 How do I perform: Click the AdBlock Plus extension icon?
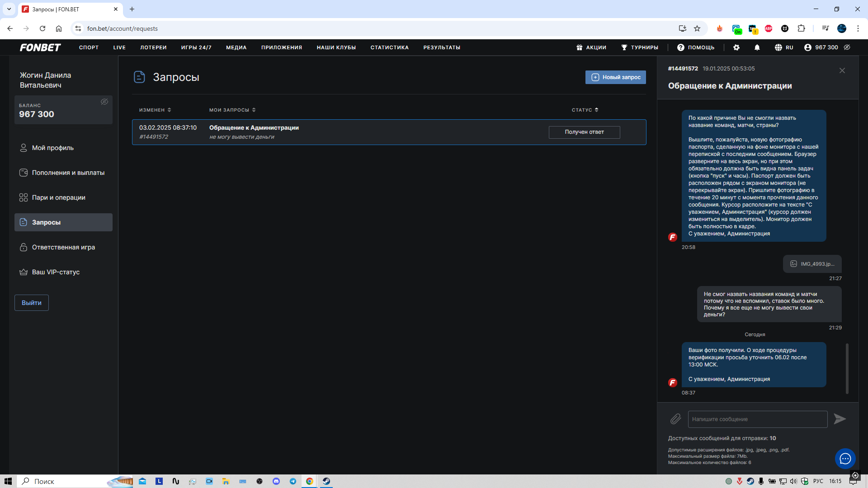769,28
